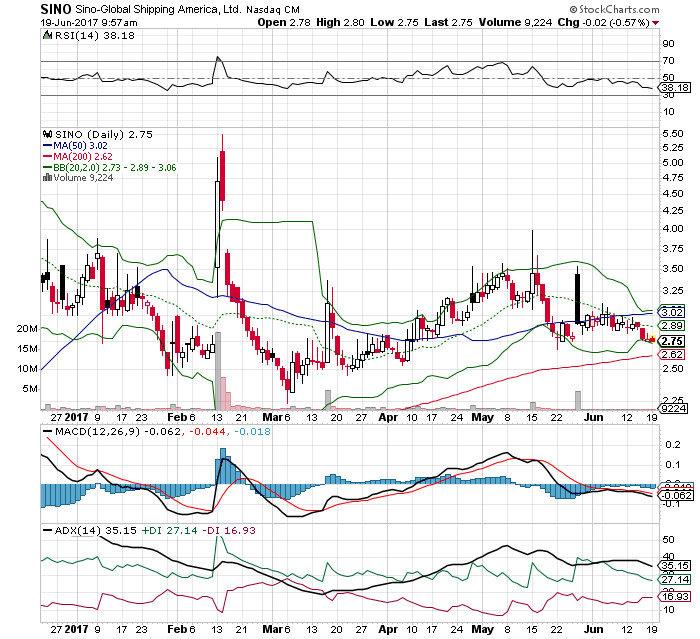The width and height of the screenshot is (700, 639).
Task: Click the 2.62 MA(200) axis tag
Action: (x=672, y=355)
